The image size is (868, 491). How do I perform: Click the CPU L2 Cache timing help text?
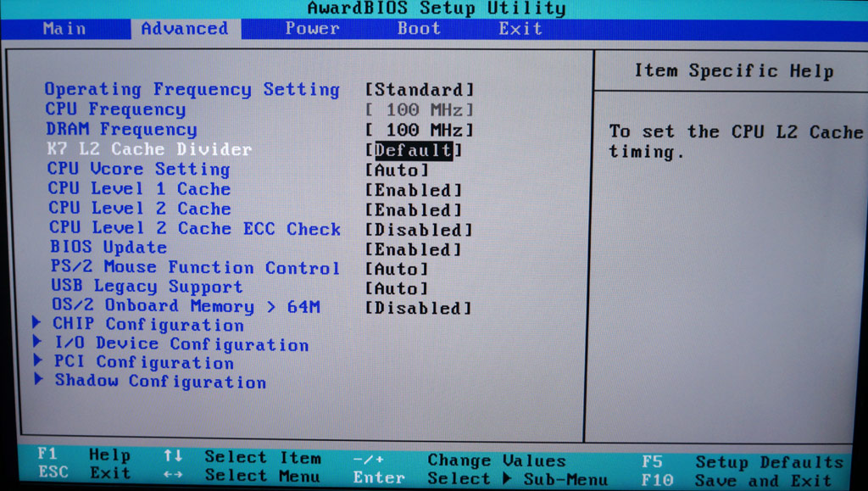736,141
